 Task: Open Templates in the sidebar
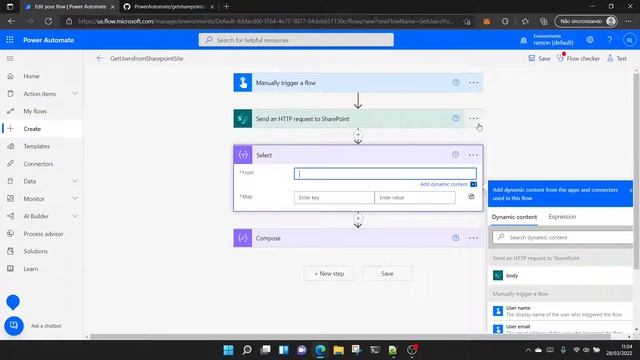[36, 146]
